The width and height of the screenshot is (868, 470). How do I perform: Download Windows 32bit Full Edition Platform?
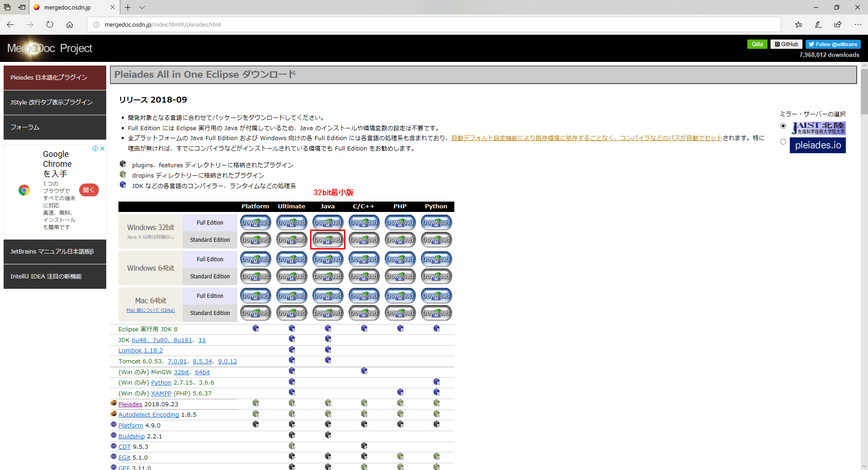255,223
